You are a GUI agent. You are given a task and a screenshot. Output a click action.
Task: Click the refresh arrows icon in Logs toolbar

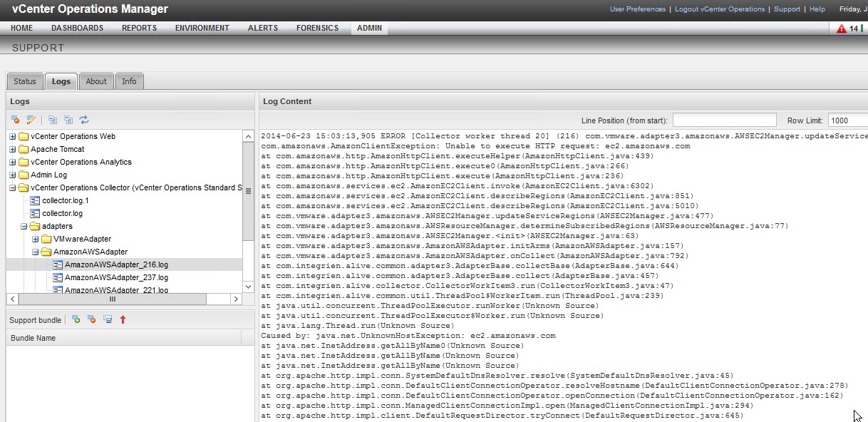(84, 120)
